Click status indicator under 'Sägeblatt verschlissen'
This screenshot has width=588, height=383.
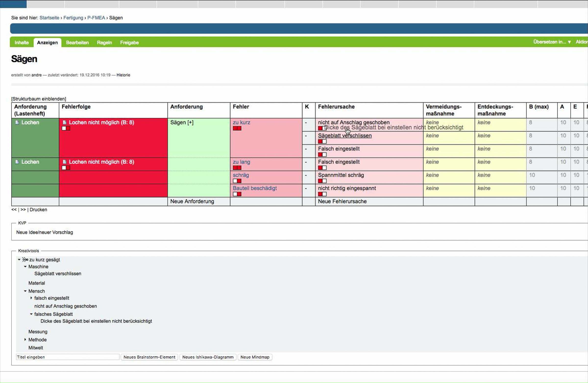322,141
